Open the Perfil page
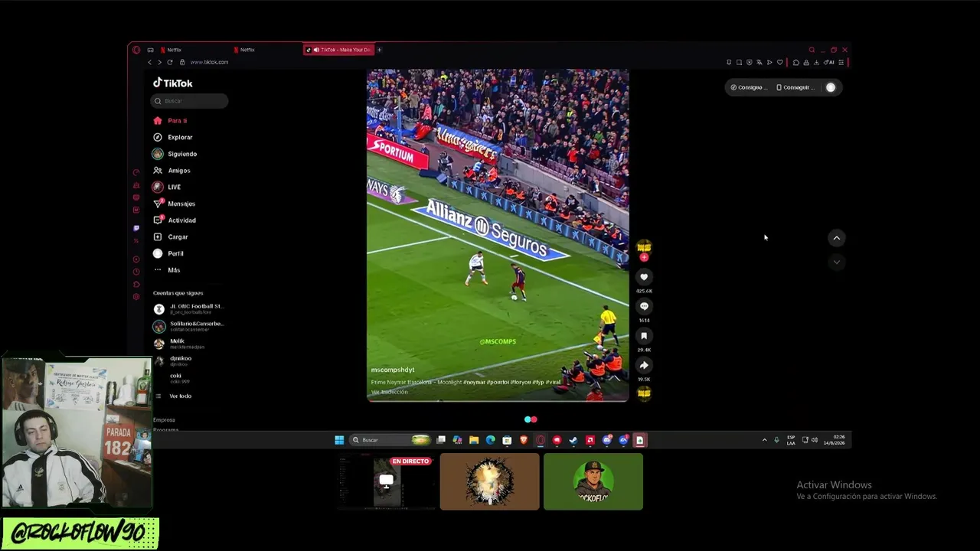 coord(168,253)
